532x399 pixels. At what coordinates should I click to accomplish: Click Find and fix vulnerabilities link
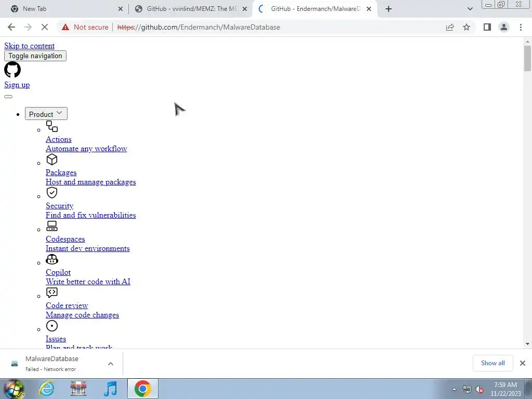[x=90, y=215]
